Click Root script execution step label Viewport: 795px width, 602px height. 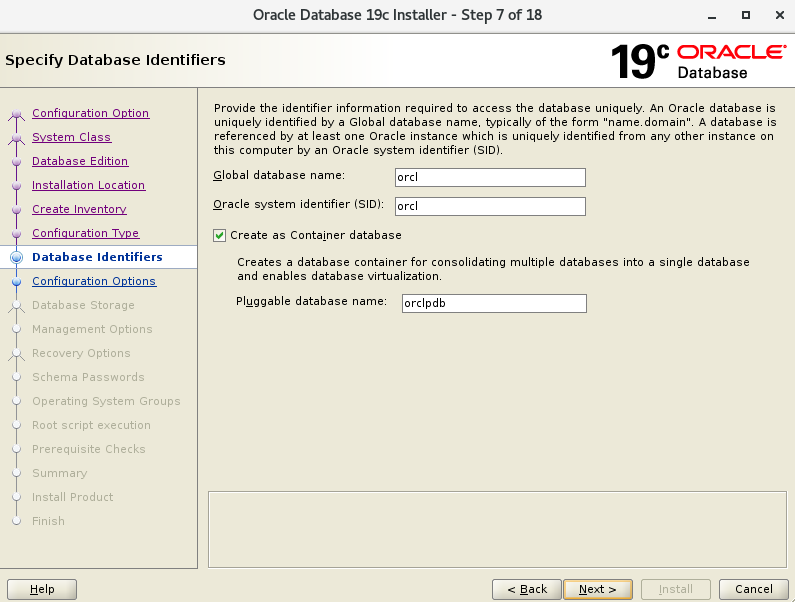(x=91, y=425)
